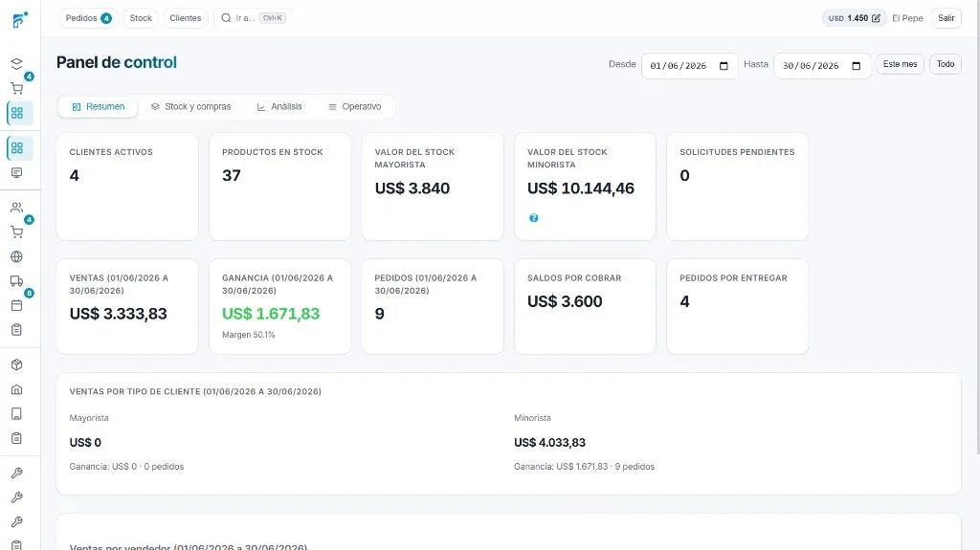Open the cart icon directly below the users icon
980x550 pixels.
tap(17, 231)
